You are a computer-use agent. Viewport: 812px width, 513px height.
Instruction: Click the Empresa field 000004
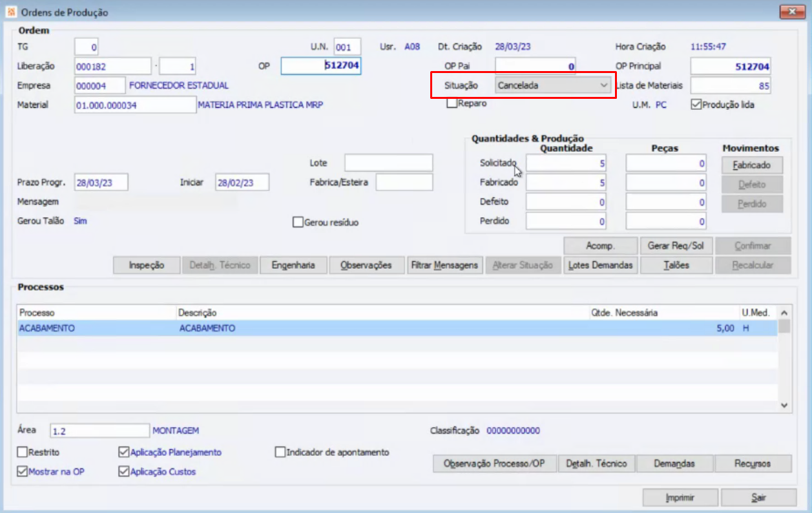[100, 85]
